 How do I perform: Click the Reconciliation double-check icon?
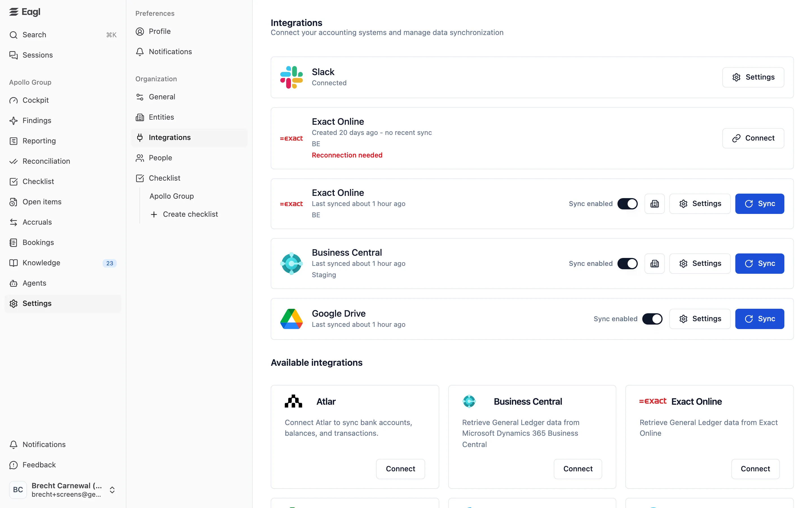(14, 161)
